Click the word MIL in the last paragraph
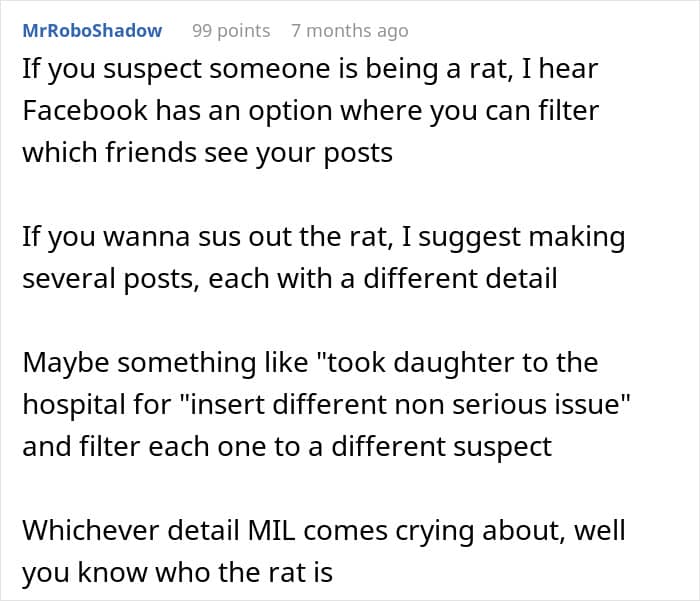 pos(270,529)
